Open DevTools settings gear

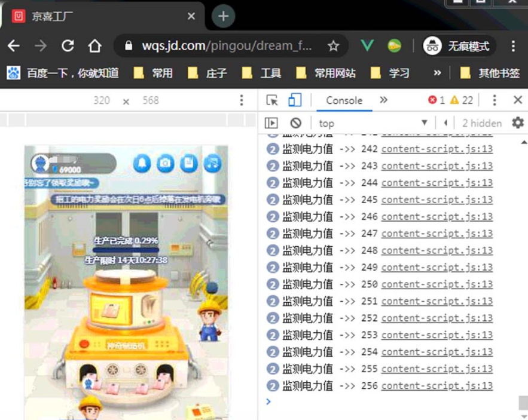tap(517, 122)
